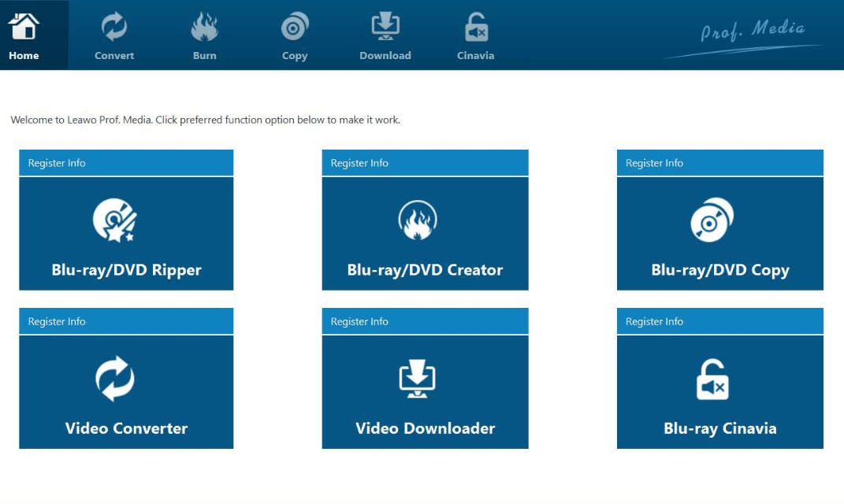844x504 pixels.
Task: Open the Convert tab label
Action: coord(114,55)
